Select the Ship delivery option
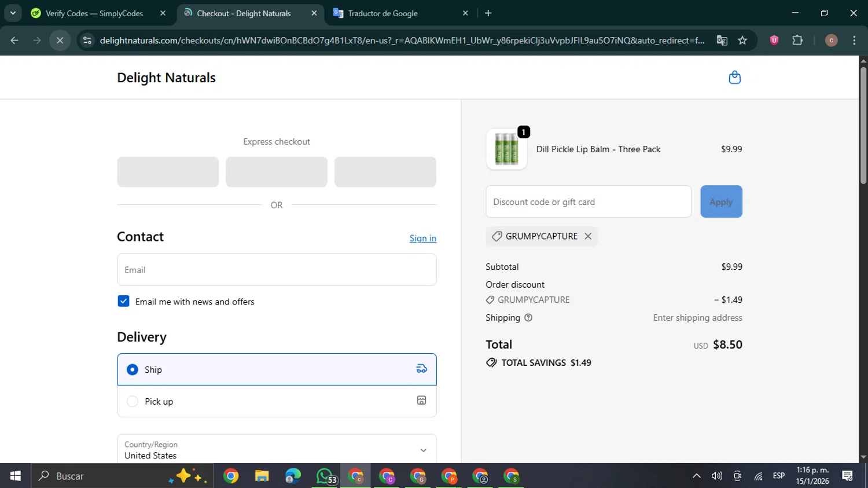Viewport: 868px width, 488px height. coord(277,369)
